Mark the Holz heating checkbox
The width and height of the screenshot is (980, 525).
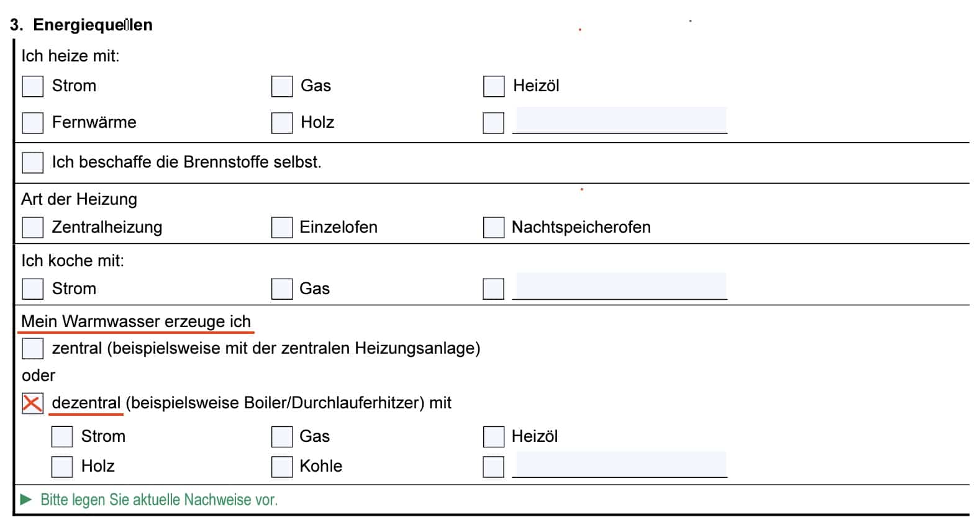282,123
